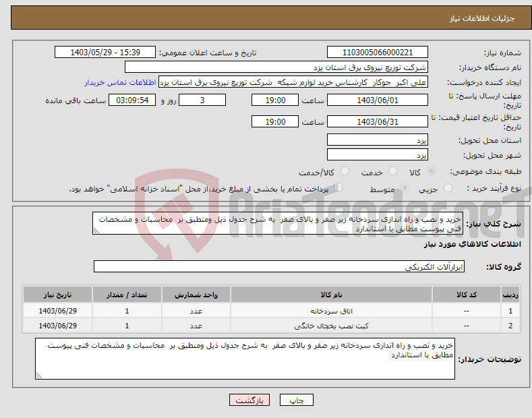Click the buyer organization name field
The image size is (532, 418).
coord(276,67)
